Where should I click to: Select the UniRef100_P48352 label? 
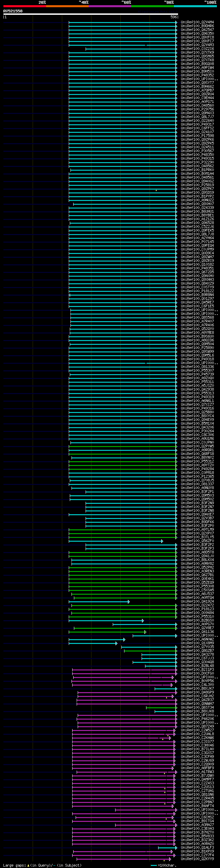pos(197,75)
